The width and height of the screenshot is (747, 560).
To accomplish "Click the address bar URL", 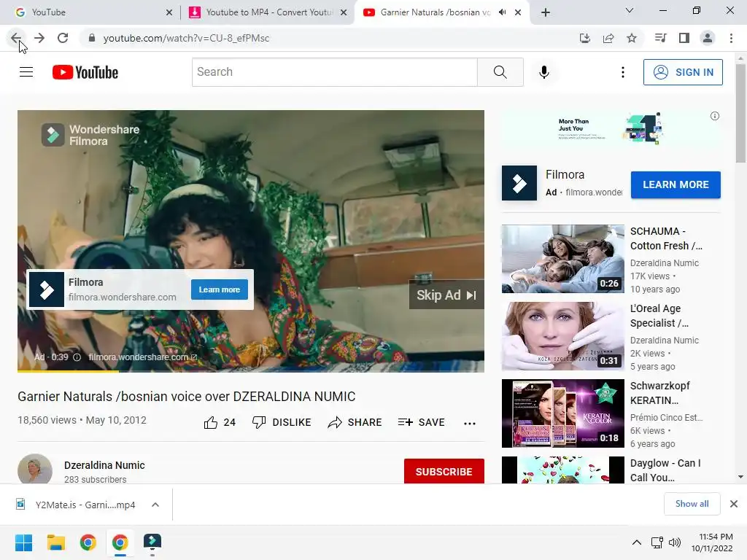I will [186, 38].
